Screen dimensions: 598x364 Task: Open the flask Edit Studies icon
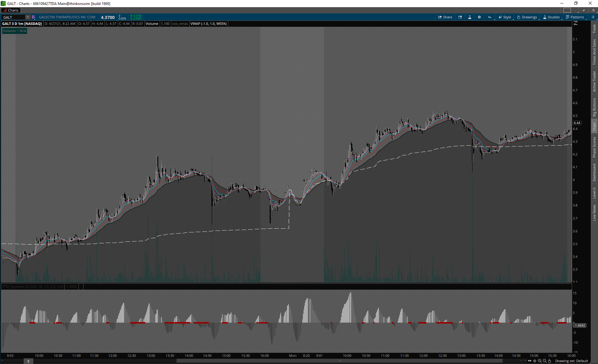(470, 17)
